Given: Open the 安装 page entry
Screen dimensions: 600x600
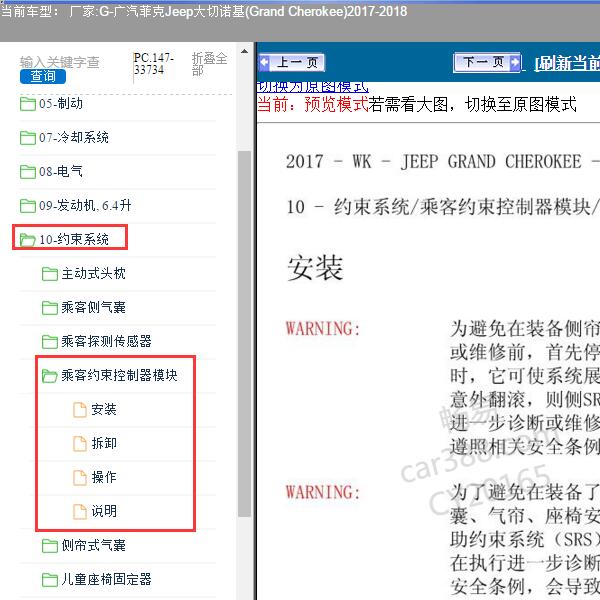Looking at the screenshot, I should pyautogui.click(x=104, y=409).
